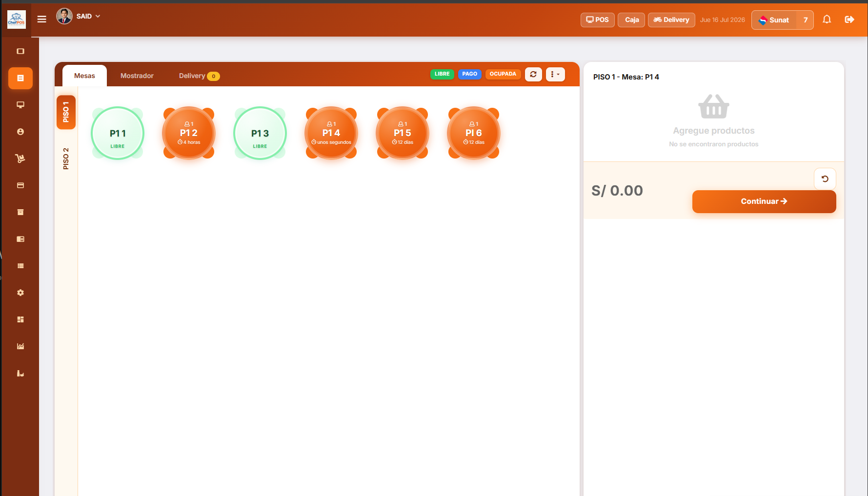Open the user circle sidebar icon
868x496 pixels.
[20, 132]
